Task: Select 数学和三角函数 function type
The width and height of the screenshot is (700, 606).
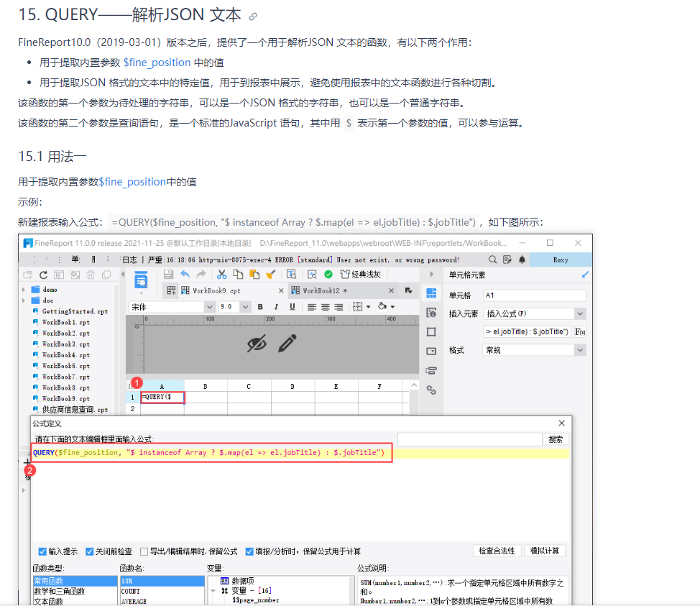Action: tap(75, 591)
